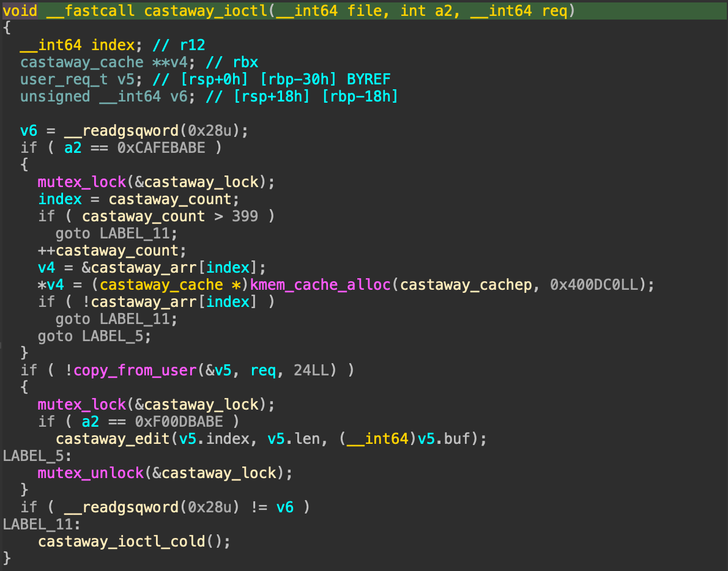Viewport: 728px width, 571px height.
Task: Click the 0x400DC0LL flags constant
Action: 594,284
